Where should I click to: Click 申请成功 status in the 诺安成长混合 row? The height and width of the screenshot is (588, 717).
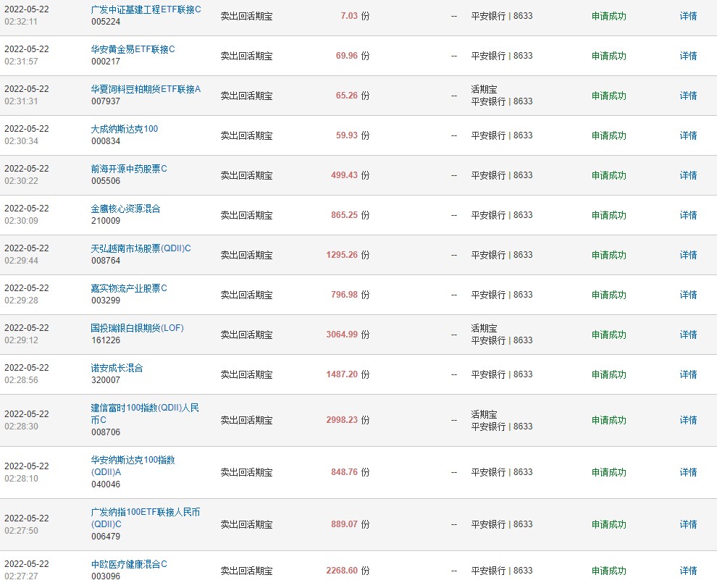pos(608,374)
